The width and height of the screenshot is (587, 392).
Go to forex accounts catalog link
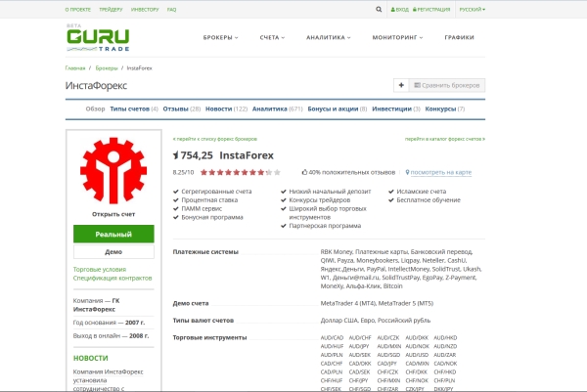(445, 139)
